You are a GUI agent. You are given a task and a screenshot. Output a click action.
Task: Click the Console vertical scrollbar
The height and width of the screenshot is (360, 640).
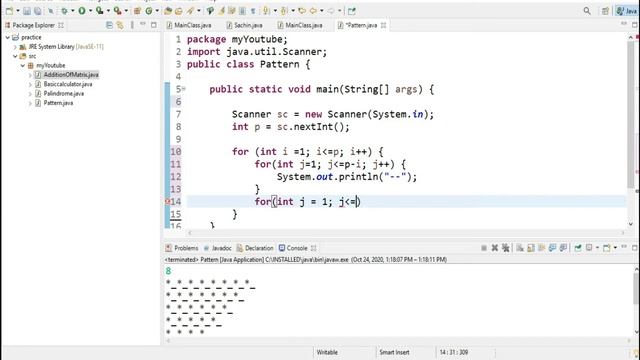pyautogui.click(x=637, y=289)
